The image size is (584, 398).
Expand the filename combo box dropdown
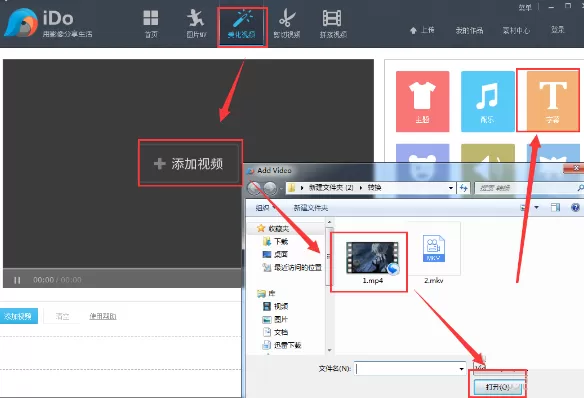pyautogui.click(x=462, y=369)
